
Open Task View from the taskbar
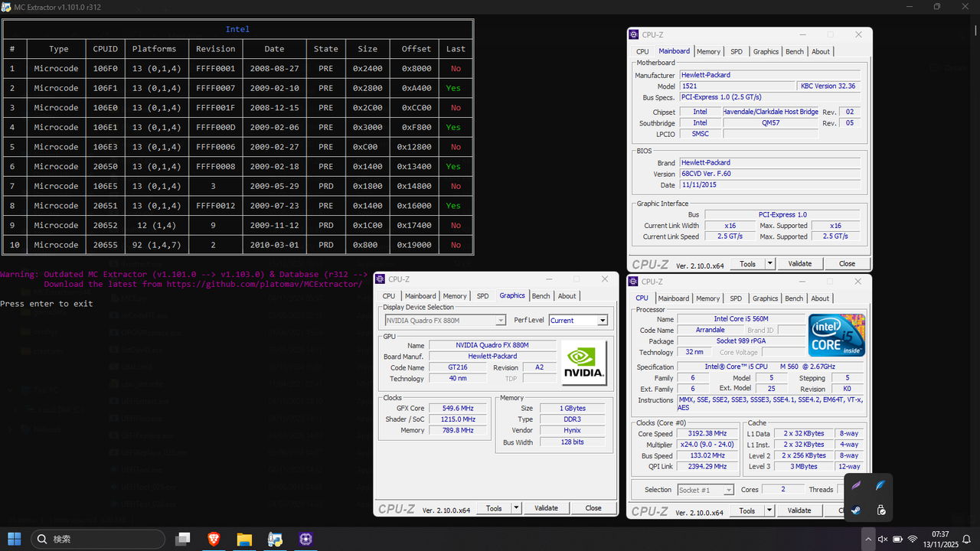182,540
